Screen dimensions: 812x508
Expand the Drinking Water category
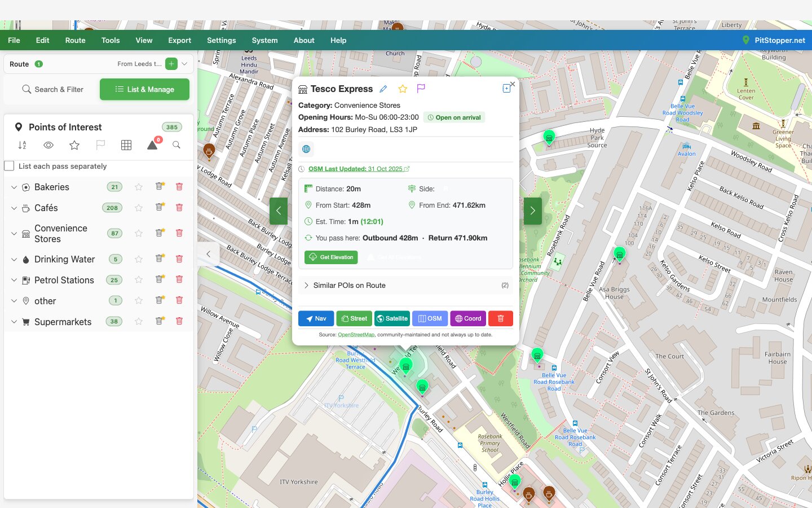(x=14, y=260)
